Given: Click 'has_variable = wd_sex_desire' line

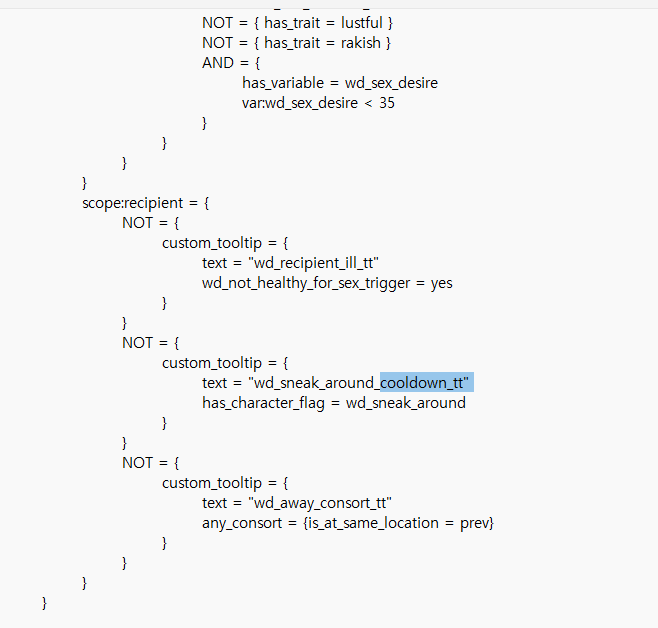Looking at the screenshot, I should coord(339,83).
